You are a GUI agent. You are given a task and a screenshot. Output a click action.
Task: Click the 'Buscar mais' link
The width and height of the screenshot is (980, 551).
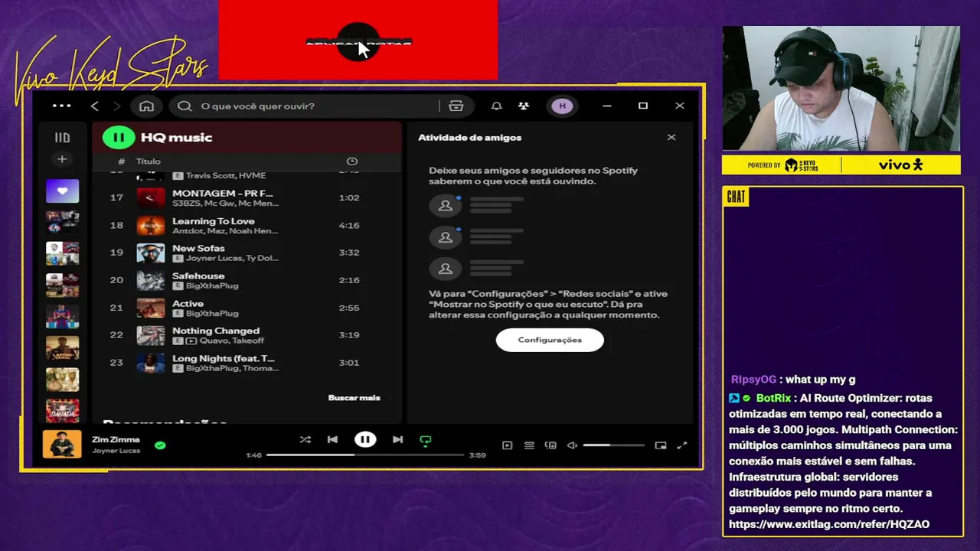pyautogui.click(x=354, y=398)
